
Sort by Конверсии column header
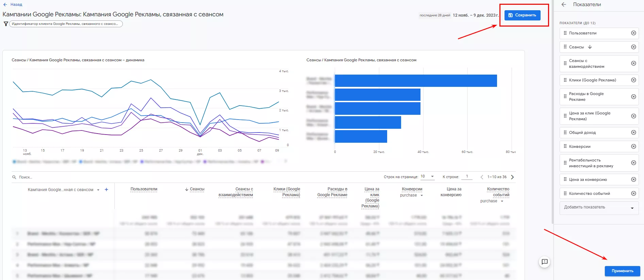click(x=412, y=189)
